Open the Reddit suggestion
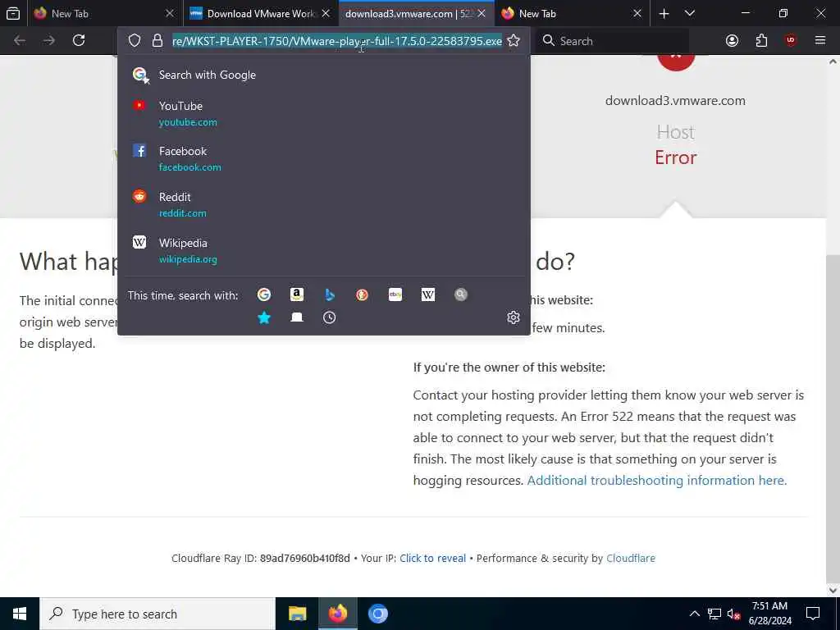The height and width of the screenshot is (630, 840). [x=323, y=204]
